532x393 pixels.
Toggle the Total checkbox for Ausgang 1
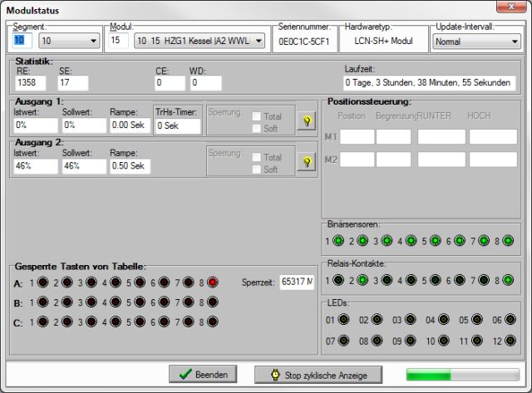(x=257, y=116)
